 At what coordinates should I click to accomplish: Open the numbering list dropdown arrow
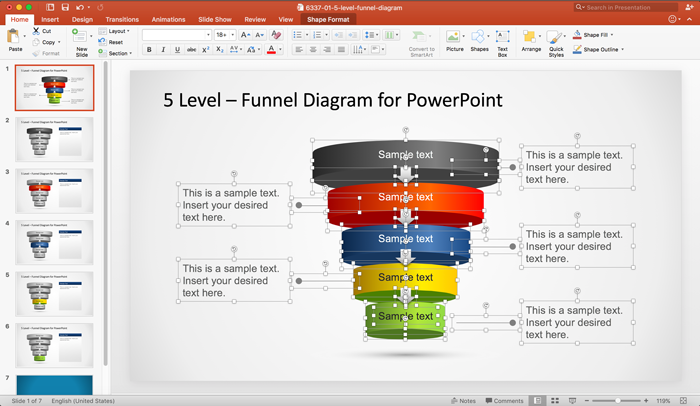[x=326, y=35]
